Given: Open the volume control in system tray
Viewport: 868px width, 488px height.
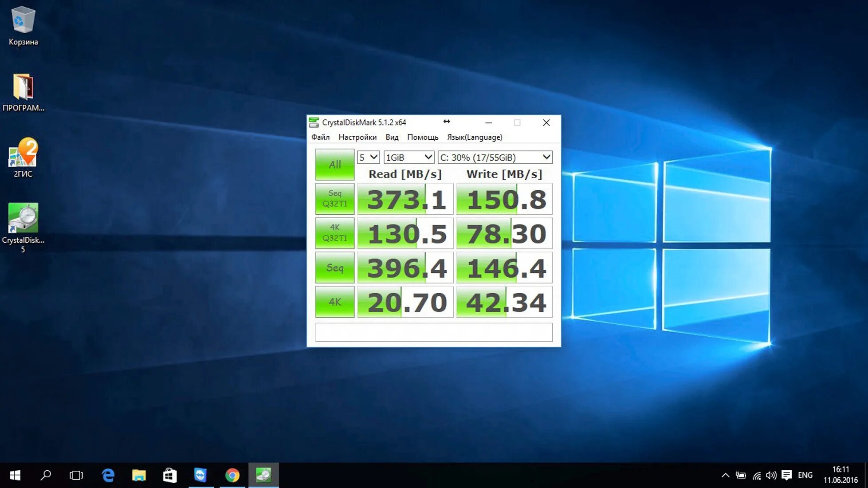Looking at the screenshot, I should [x=771, y=475].
